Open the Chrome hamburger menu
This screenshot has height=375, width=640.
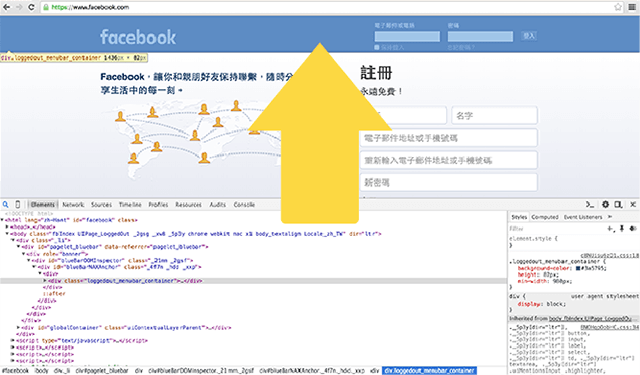coord(632,7)
